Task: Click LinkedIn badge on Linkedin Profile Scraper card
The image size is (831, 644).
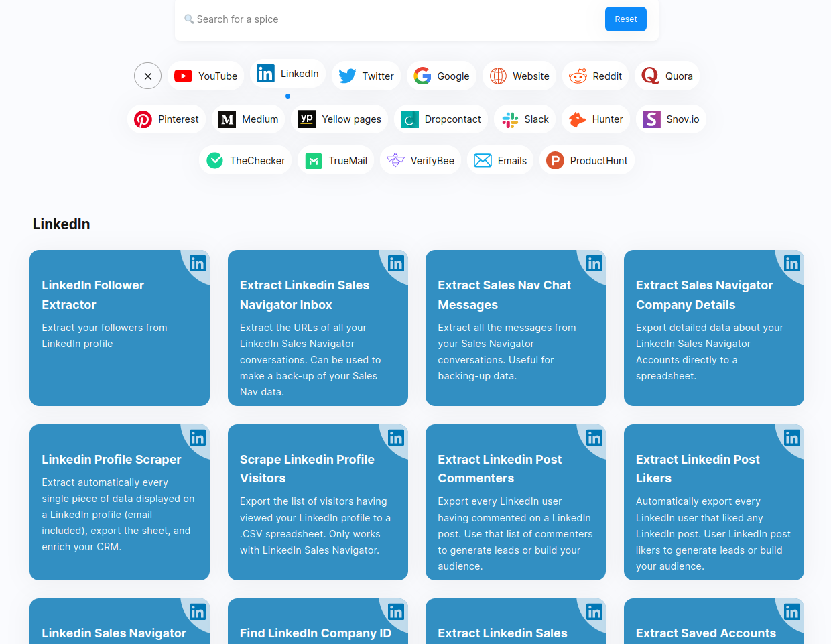Action: pyautogui.click(x=198, y=438)
